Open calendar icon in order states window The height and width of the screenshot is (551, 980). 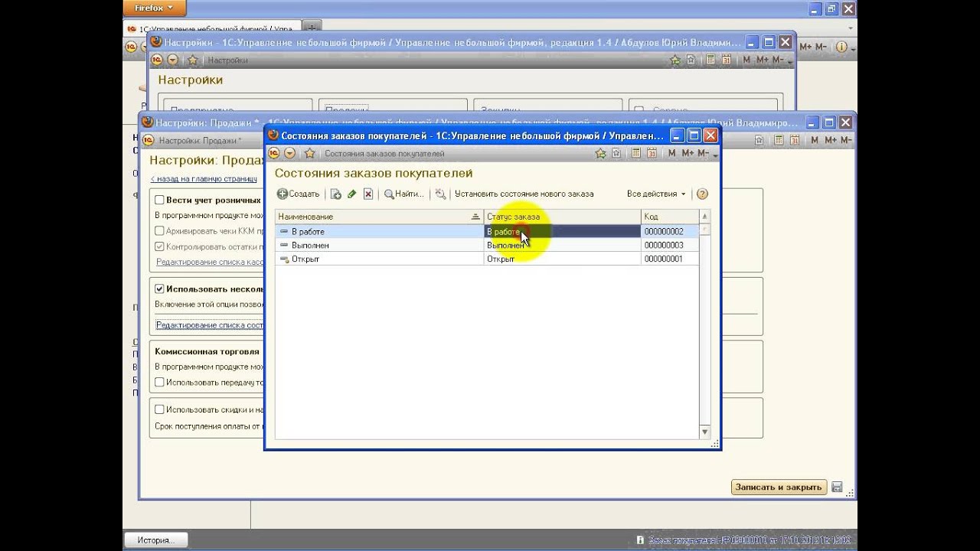click(x=652, y=153)
